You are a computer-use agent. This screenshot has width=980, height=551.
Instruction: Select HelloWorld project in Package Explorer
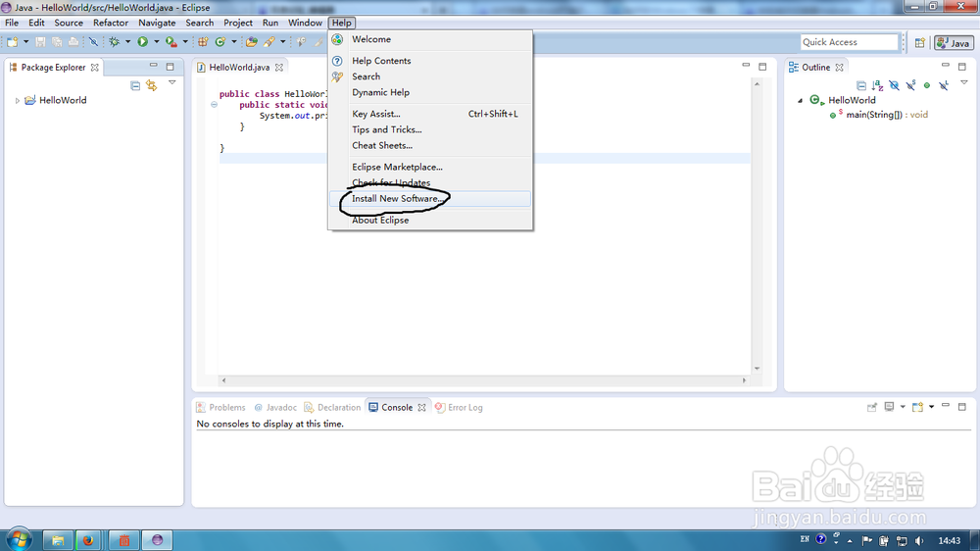click(x=63, y=100)
